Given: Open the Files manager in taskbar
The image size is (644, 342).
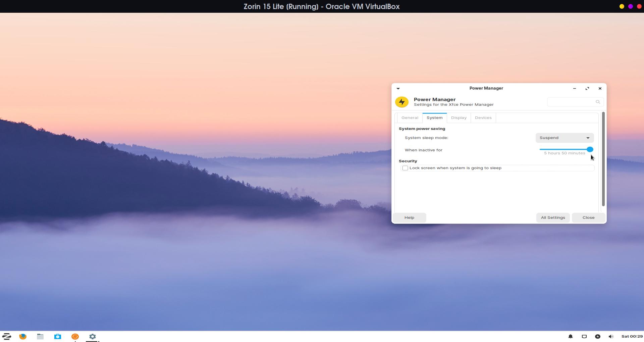Looking at the screenshot, I should (40, 336).
